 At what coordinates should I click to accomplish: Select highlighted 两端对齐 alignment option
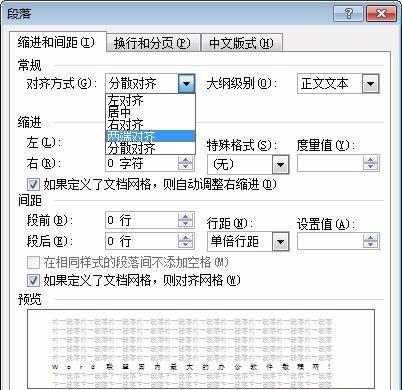[150, 136]
